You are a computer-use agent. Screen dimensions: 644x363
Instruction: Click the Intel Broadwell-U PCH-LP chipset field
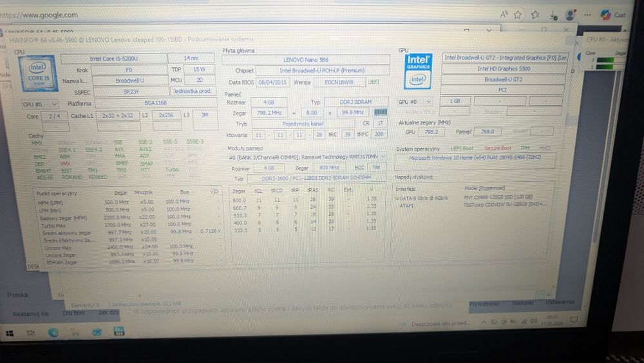322,70
